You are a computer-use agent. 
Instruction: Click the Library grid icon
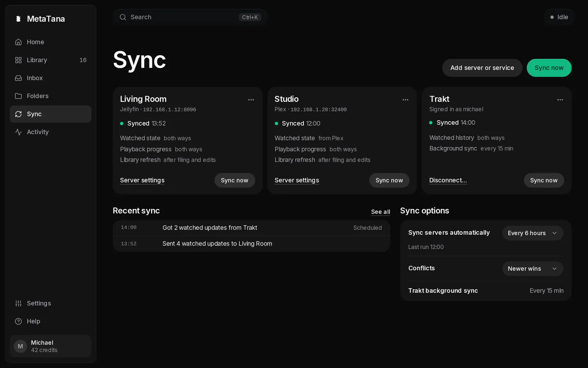[x=18, y=60]
